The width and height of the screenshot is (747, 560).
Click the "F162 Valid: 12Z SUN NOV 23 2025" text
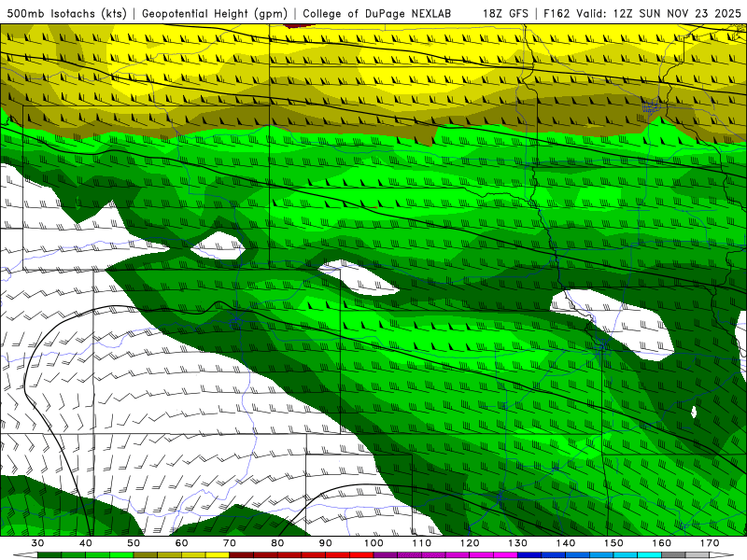[642, 13]
